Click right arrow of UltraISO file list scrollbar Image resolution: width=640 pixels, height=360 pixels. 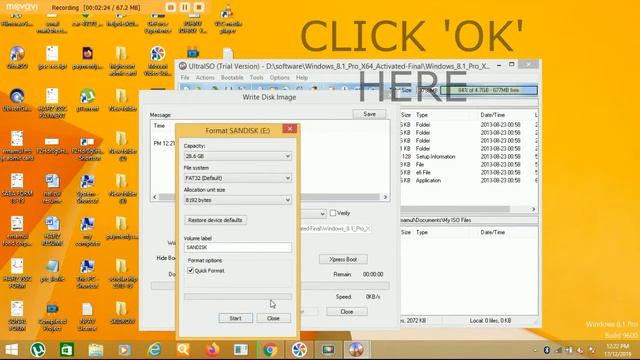(x=533, y=209)
